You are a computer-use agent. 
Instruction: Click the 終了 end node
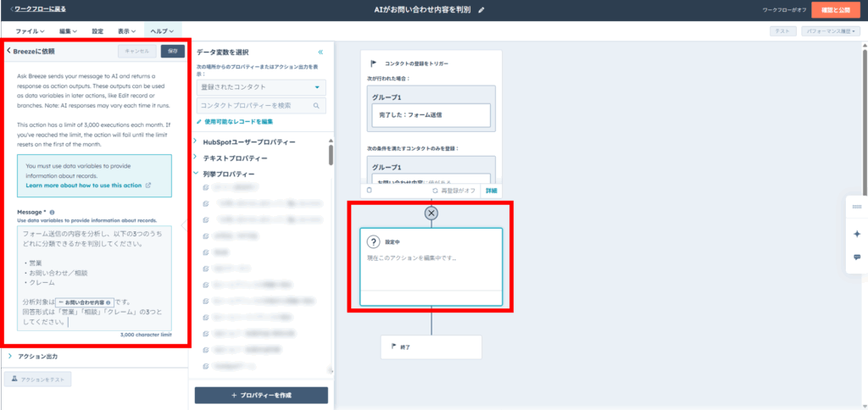[431, 347]
